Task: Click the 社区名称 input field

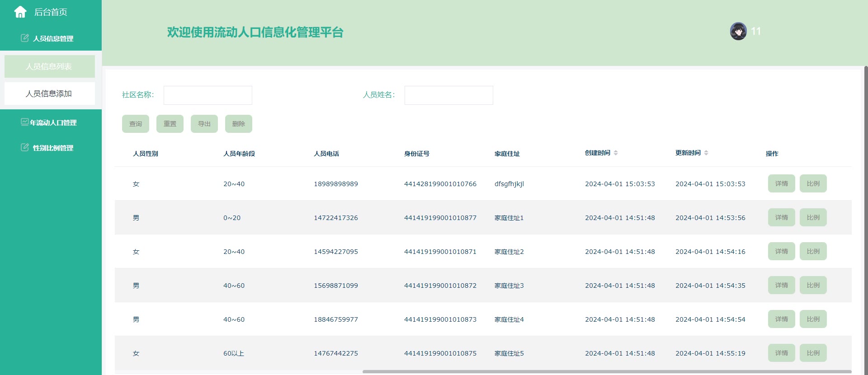Action: [x=208, y=95]
